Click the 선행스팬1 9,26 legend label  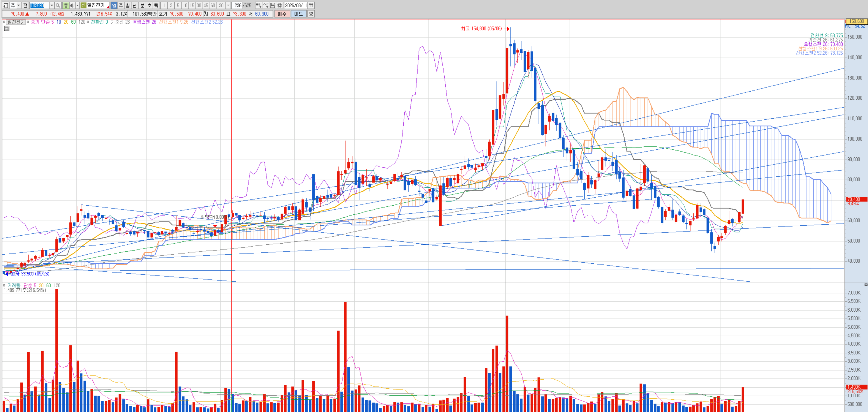click(x=174, y=22)
